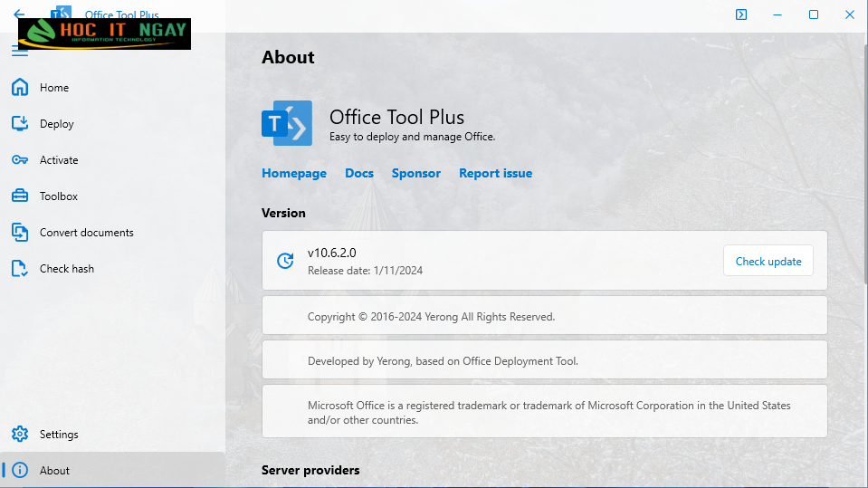Click the Report issue link
The height and width of the screenshot is (488, 868).
[495, 173]
